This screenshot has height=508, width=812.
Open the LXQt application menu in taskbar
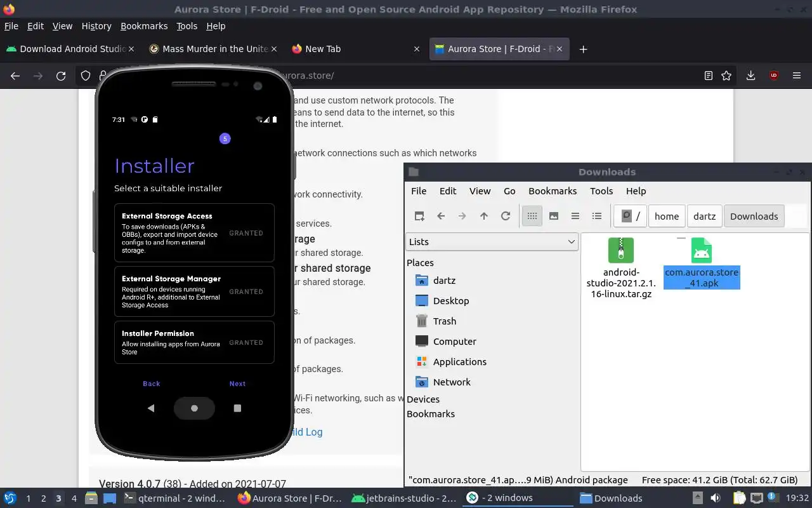coord(10,498)
